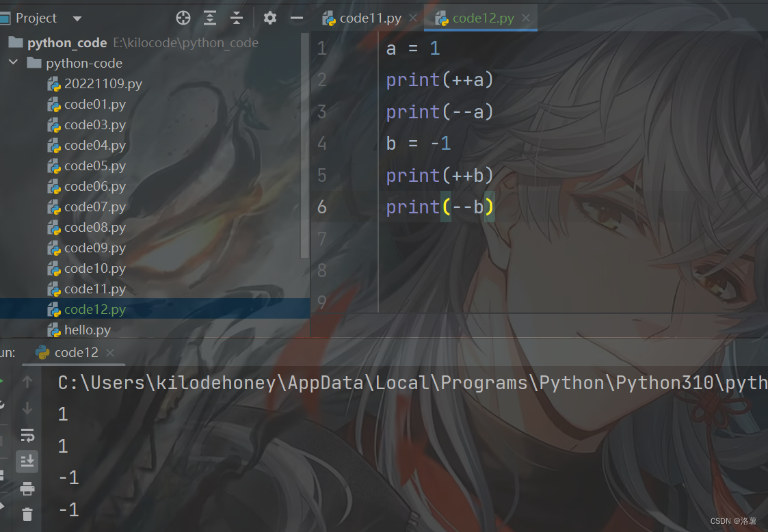Image resolution: width=768 pixels, height=532 pixels.
Task: Select the python_code root folder
Action: [x=67, y=43]
